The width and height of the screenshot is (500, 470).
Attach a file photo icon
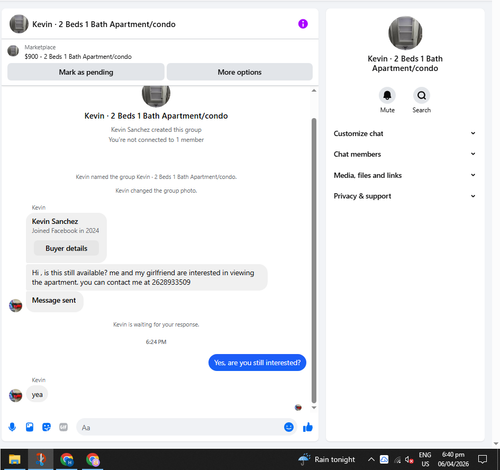30,427
